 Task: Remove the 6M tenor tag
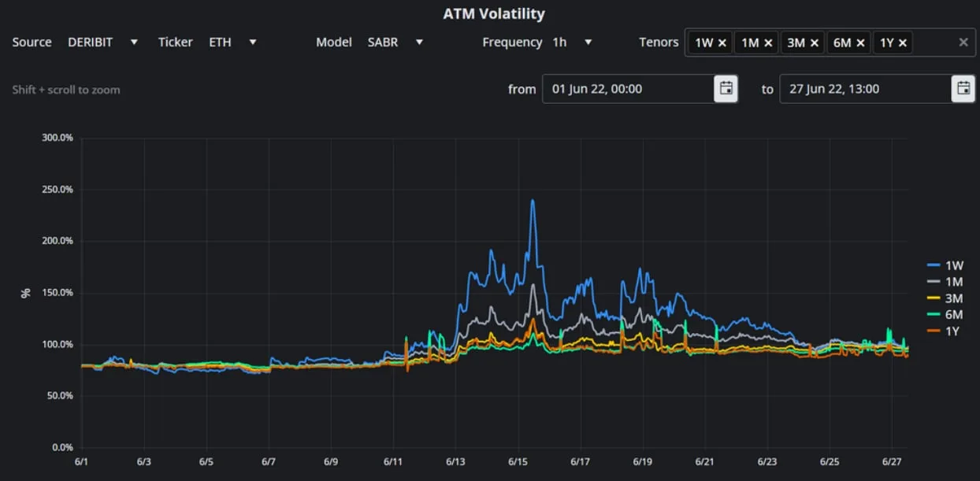pyautogui.click(x=860, y=43)
